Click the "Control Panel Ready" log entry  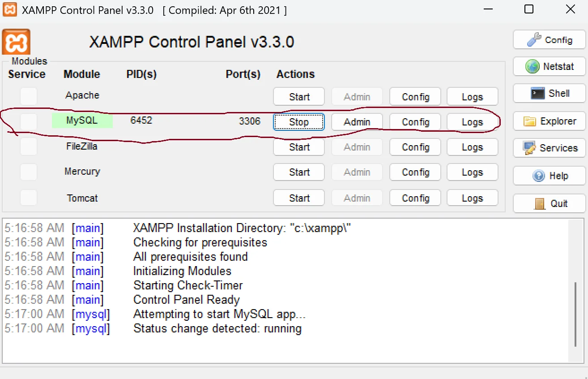coord(187,300)
